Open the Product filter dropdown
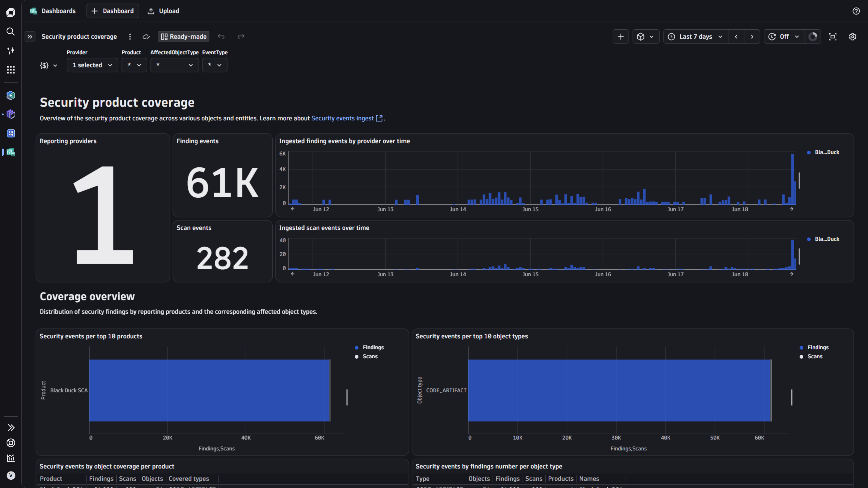The image size is (868, 488). pyautogui.click(x=134, y=65)
